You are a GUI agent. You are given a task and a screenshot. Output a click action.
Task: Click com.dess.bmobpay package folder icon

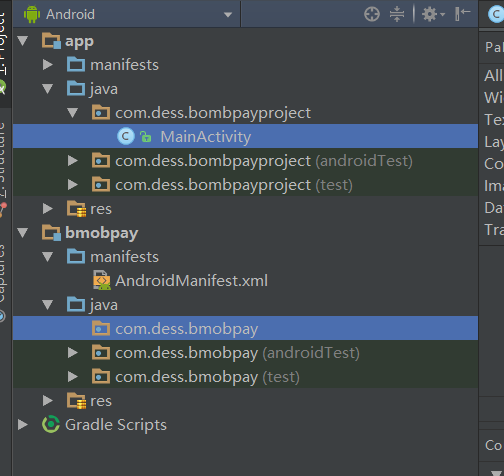click(x=101, y=328)
